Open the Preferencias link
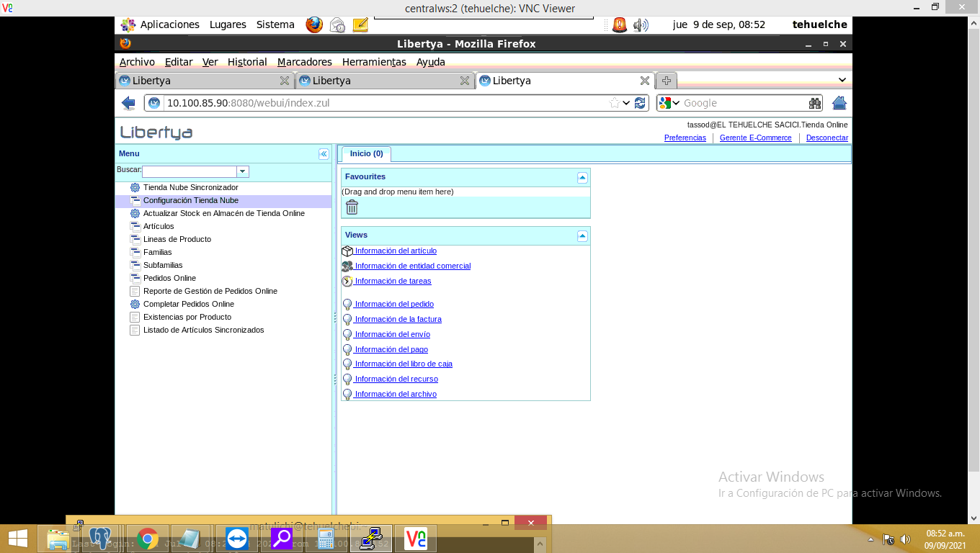Screen dimensions: 980x553 pos(685,138)
